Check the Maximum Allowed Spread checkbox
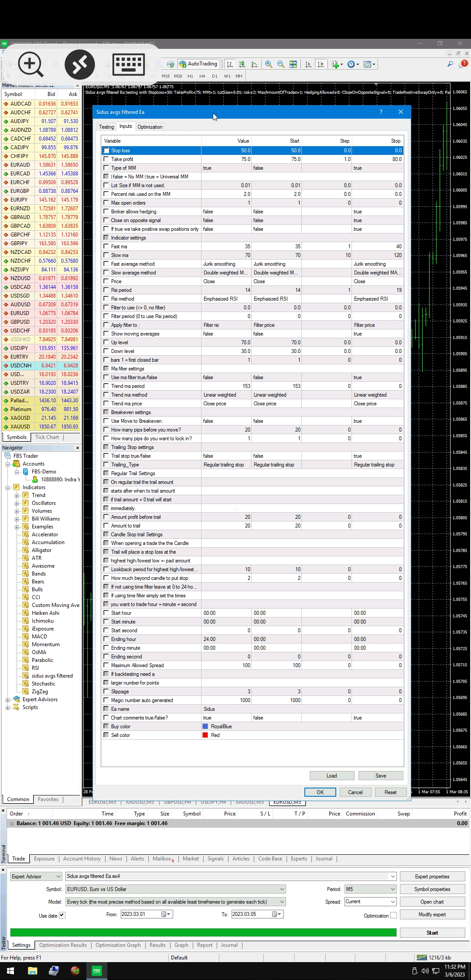 pos(106,665)
